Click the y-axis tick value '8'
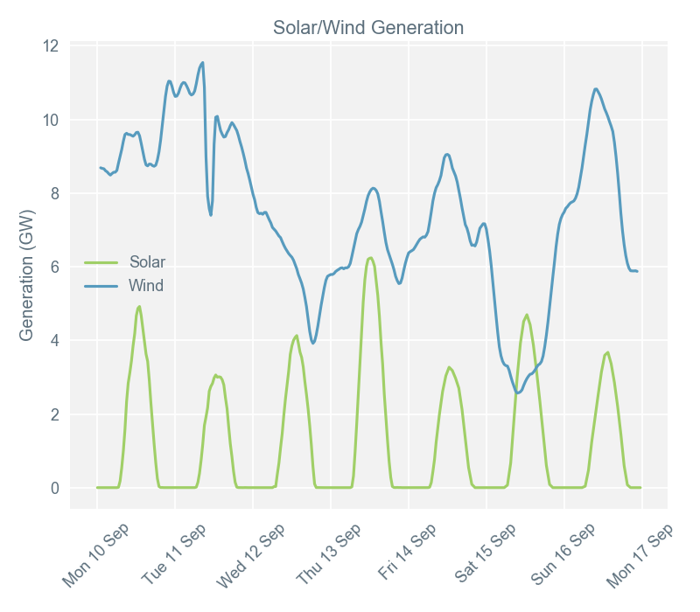 pos(55,193)
